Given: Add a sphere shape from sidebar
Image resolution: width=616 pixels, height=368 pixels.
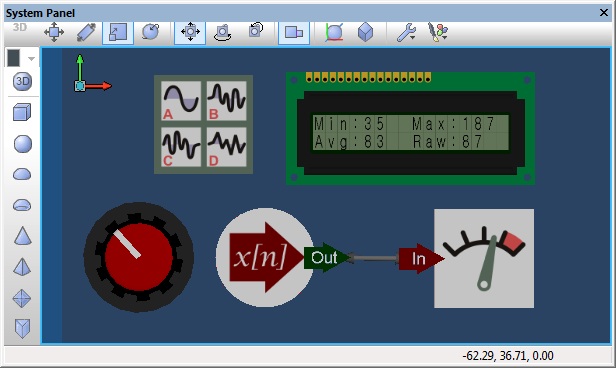Looking at the screenshot, I should tap(22, 143).
